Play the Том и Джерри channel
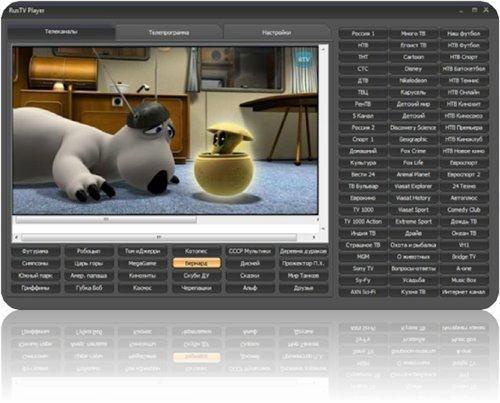The width and height of the screenshot is (500, 403). pos(142,251)
